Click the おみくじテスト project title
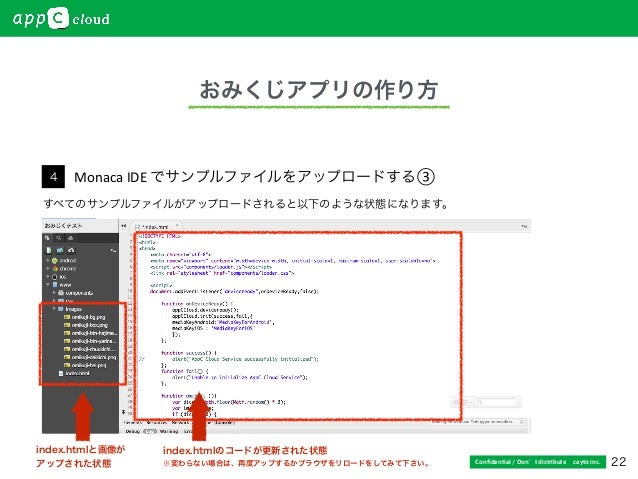 pyautogui.click(x=63, y=225)
